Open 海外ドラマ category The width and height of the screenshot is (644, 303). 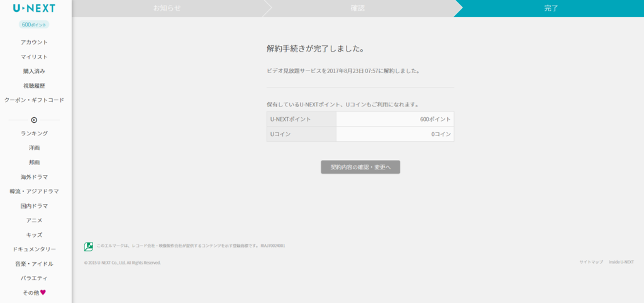pyautogui.click(x=34, y=177)
